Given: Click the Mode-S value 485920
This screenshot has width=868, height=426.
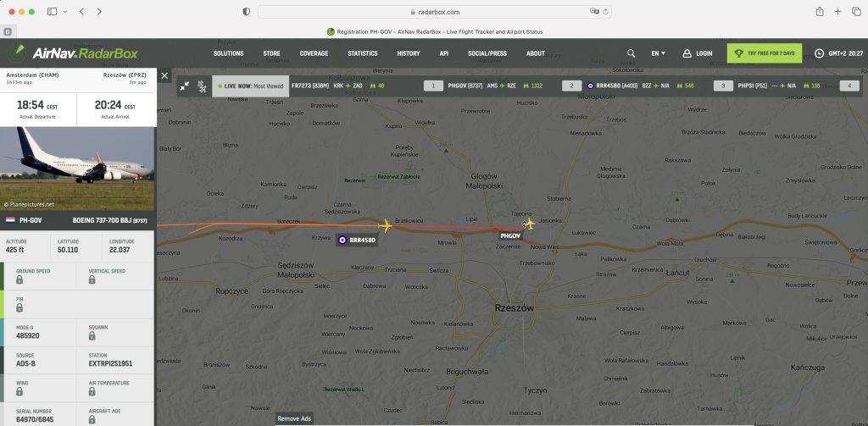Looking at the screenshot, I should coord(28,336).
